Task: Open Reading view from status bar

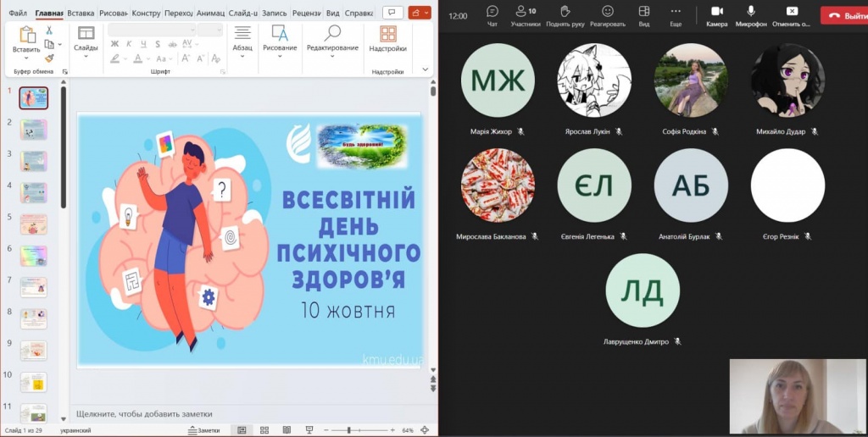Action: (286, 430)
